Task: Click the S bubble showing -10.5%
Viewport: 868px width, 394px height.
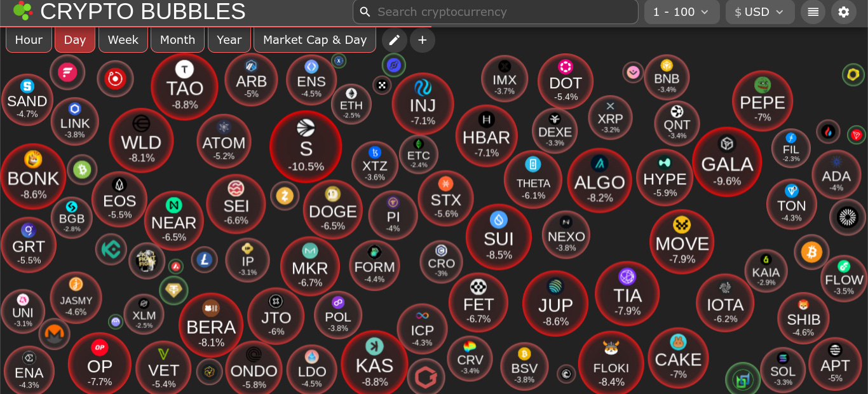Action: click(x=306, y=146)
